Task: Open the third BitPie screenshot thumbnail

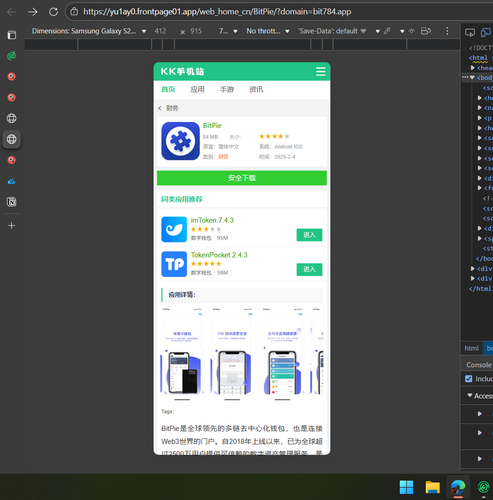Action: pos(282,354)
